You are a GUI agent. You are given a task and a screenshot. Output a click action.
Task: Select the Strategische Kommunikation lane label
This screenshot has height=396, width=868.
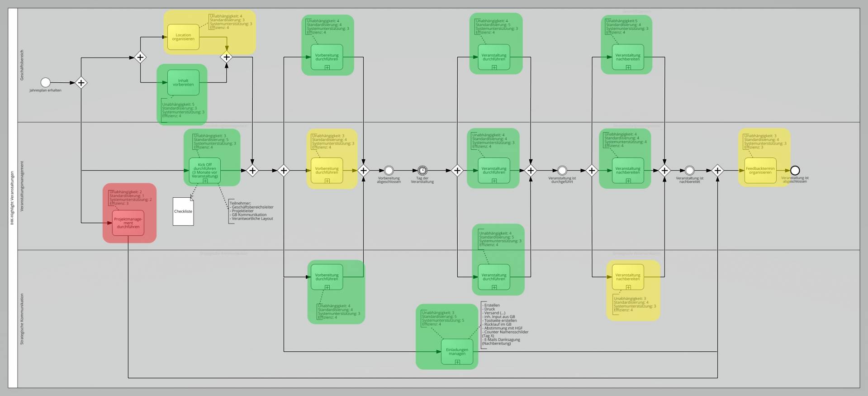click(x=22, y=319)
